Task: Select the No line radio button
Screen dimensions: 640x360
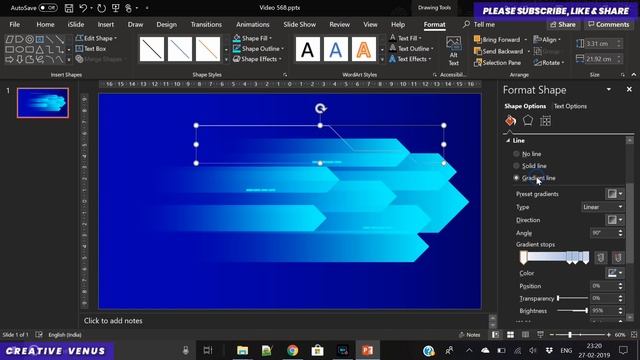Action: [x=516, y=154]
